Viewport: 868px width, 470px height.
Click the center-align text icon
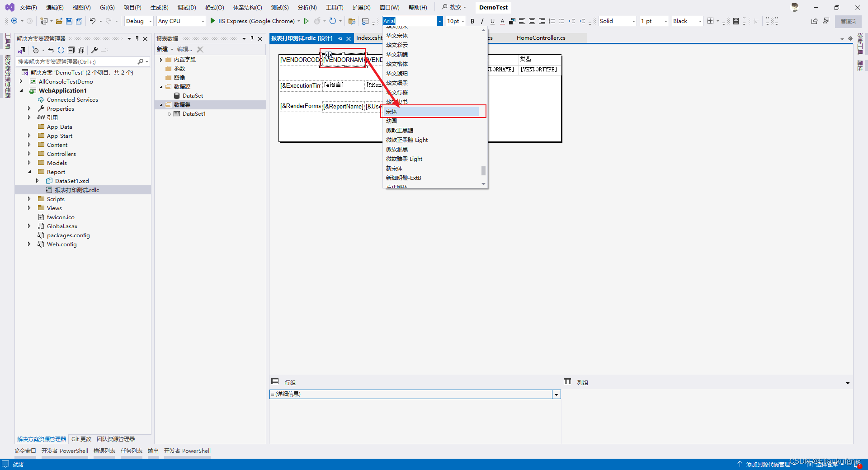pyautogui.click(x=532, y=21)
